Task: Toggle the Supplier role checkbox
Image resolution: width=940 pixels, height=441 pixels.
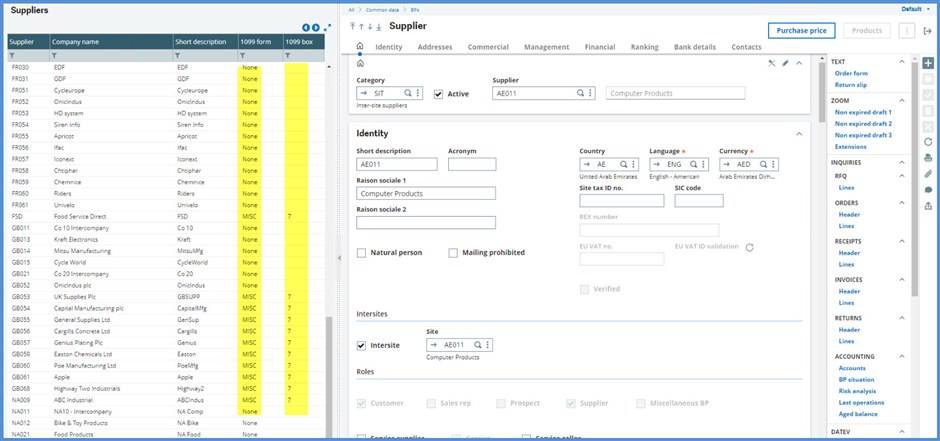Action: (571, 403)
